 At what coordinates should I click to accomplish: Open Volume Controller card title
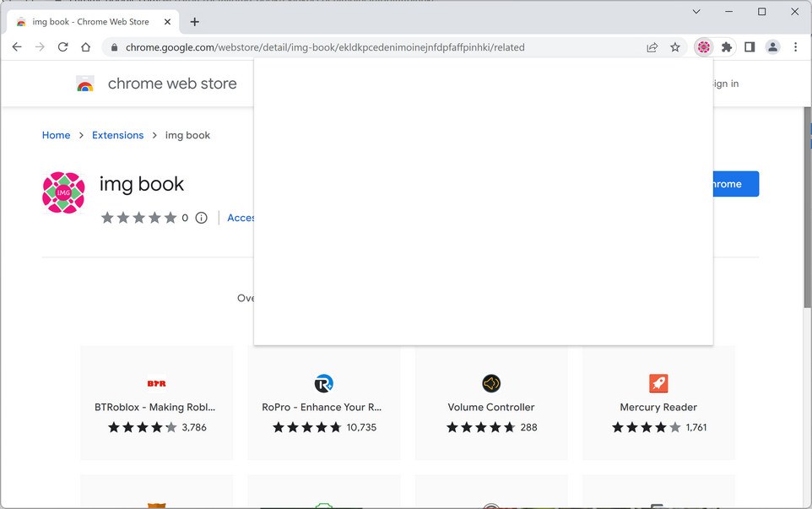coord(491,408)
